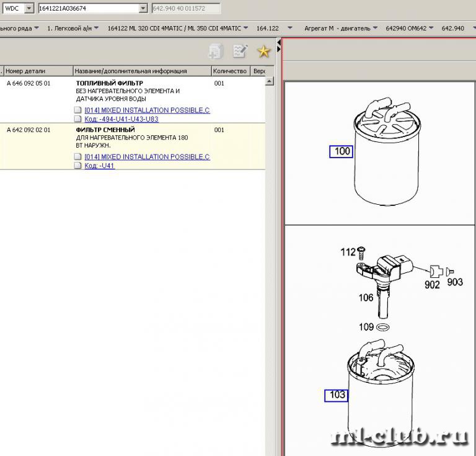Click the star favorites icon
Viewport: 476px width, 456px height.
pos(264,51)
